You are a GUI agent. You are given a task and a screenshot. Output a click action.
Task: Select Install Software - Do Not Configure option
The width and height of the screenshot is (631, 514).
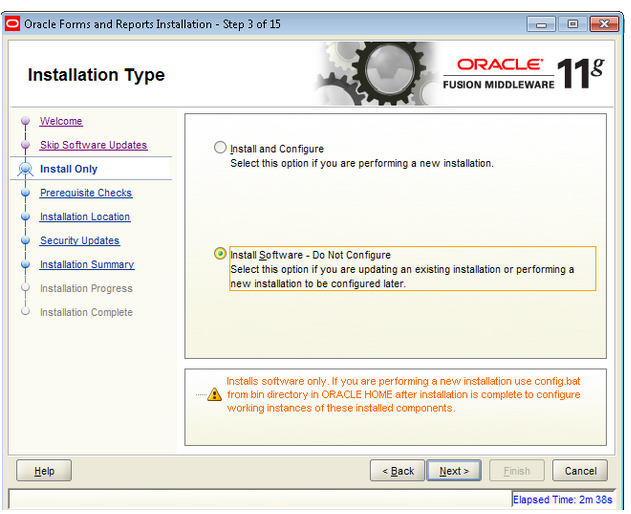click(x=220, y=254)
